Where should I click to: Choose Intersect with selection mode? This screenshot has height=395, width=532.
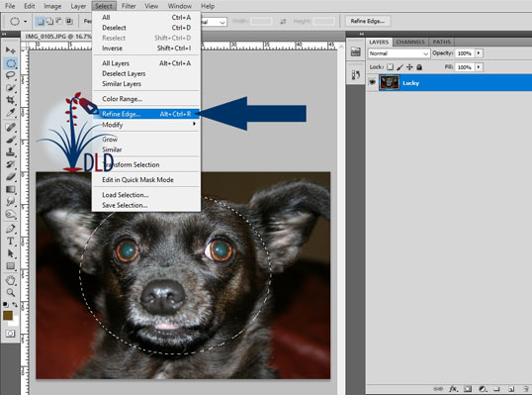(69, 22)
